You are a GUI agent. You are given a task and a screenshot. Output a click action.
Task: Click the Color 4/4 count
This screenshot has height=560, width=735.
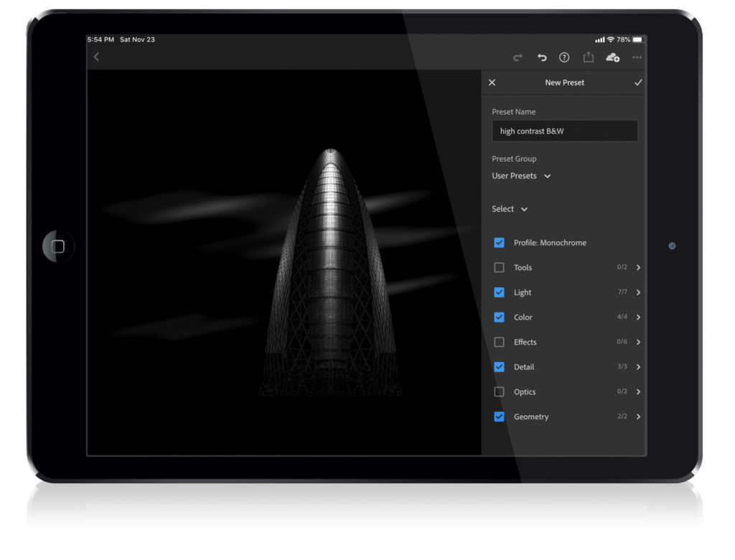[622, 317]
